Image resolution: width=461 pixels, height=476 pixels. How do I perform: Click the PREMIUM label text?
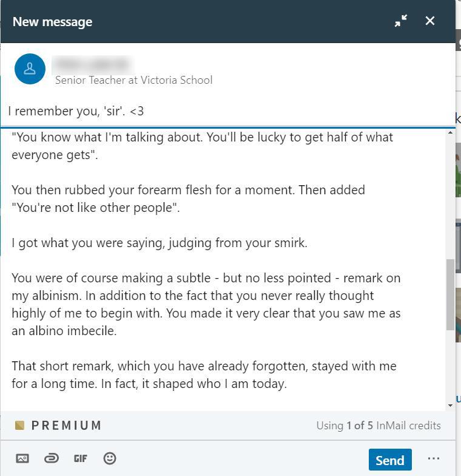click(67, 425)
